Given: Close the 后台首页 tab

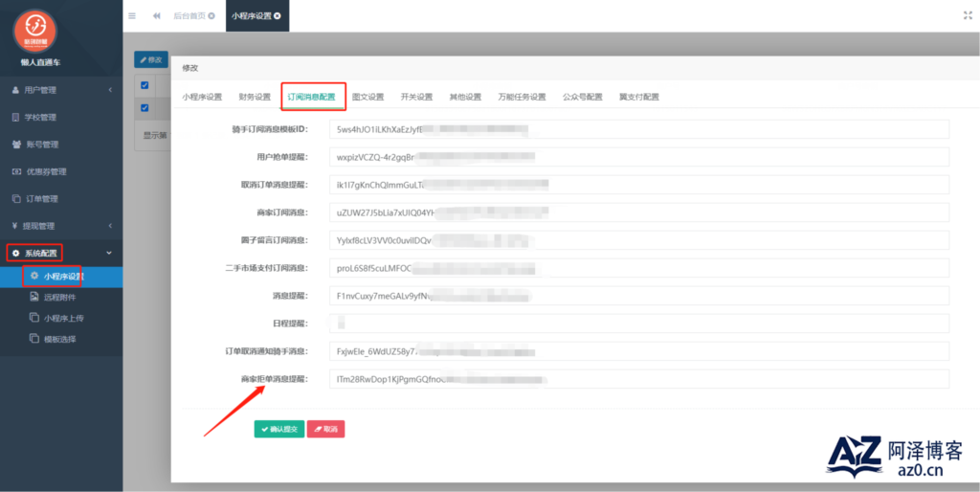Looking at the screenshot, I should point(212,15).
